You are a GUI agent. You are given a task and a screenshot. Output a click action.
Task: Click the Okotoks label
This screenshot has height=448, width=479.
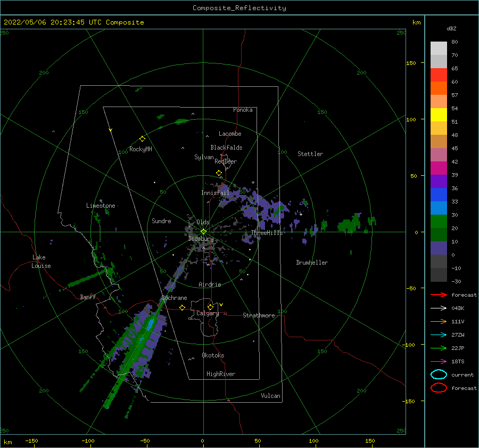point(213,355)
